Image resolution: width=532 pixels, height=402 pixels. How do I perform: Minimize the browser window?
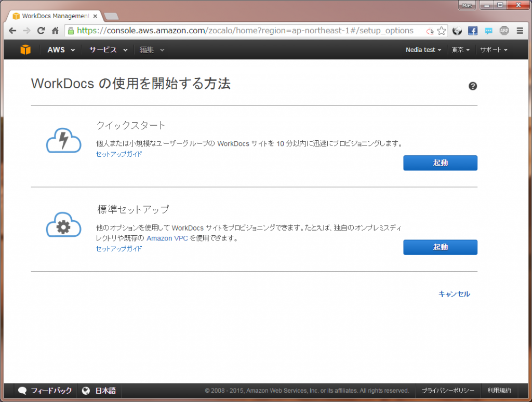(x=487, y=5)
